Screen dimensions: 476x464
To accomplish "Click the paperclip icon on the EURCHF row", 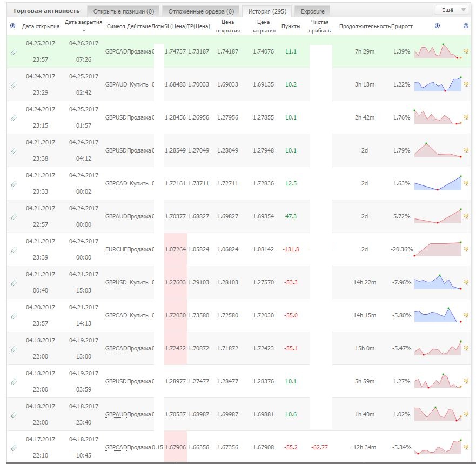I will pos(14,250).
